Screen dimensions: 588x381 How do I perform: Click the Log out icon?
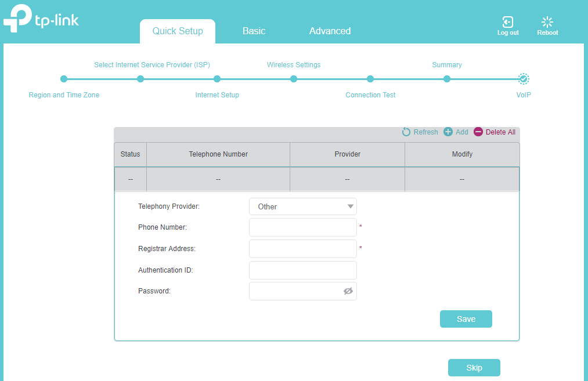click(507, 23)
